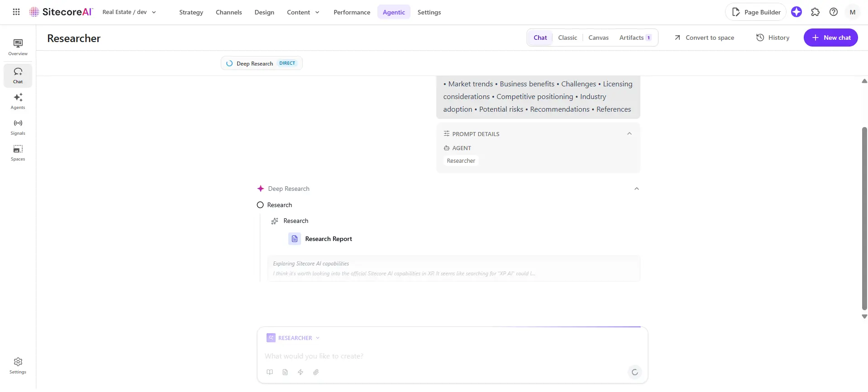Switch to the Canvas view tab
868x392 pixels.
(x=598, y=38)
